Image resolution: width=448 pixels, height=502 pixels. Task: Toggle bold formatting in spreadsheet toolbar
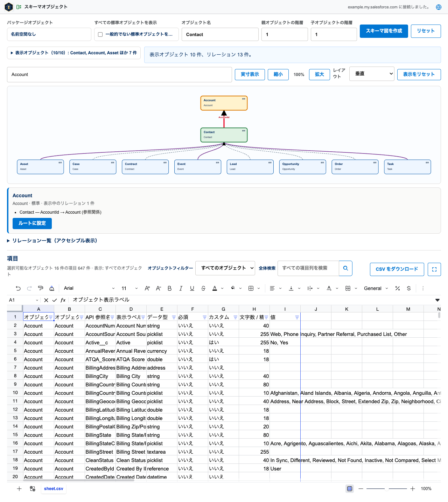pyautogui.click(x=170, y=288)
